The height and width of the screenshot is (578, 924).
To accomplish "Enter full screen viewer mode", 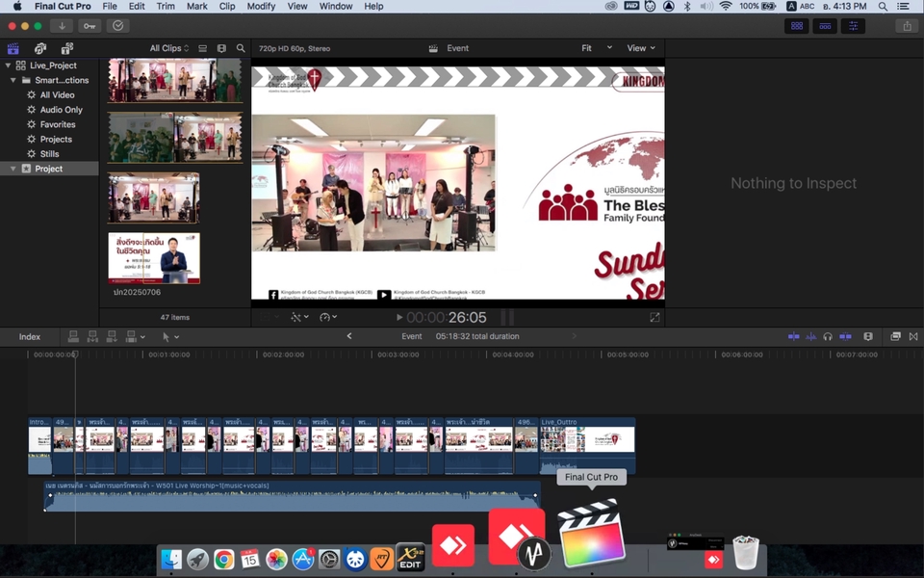I will point(654,317).
